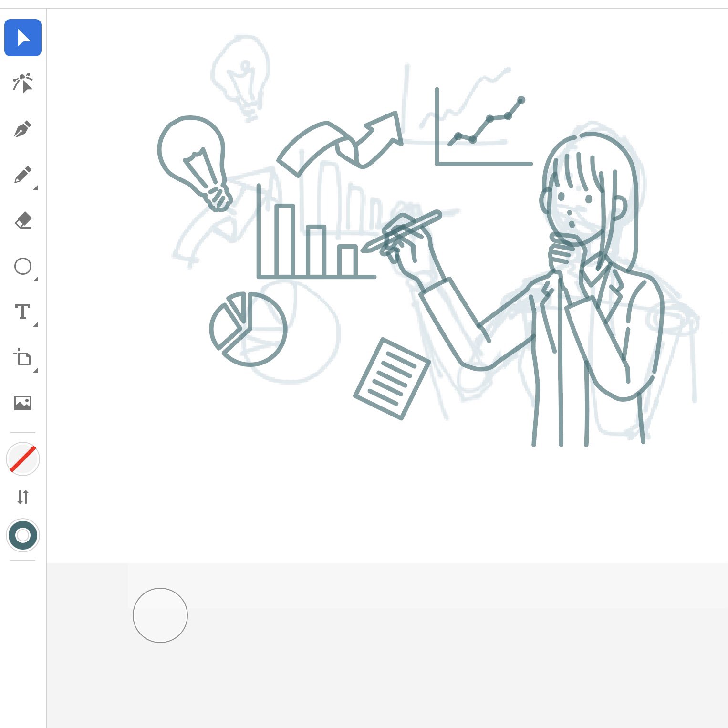Open the Image import tool

click(x=22, y=403)
